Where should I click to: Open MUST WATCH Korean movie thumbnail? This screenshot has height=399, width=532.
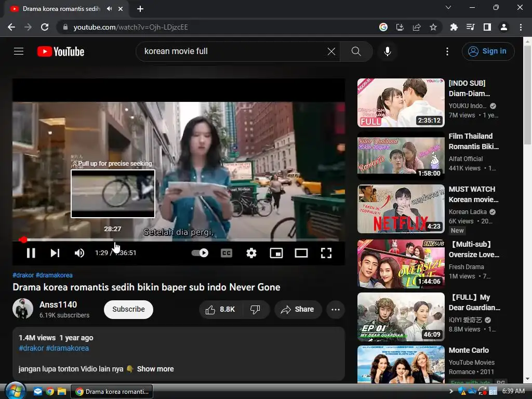[x=401, y=209]
